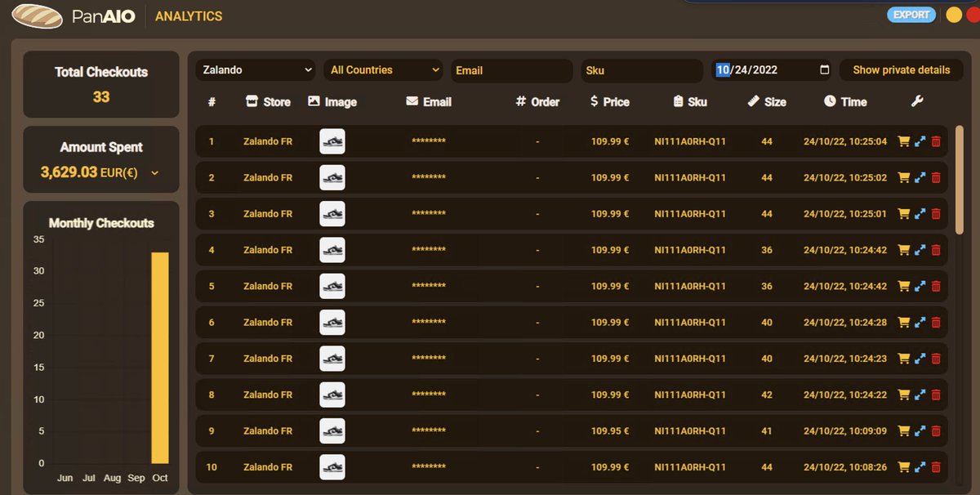The width and height of the screenshot is (980, 495).
Task: Delete checkout row 7 with trash icon
Action: pyautogui.click(x=936, y=358)
